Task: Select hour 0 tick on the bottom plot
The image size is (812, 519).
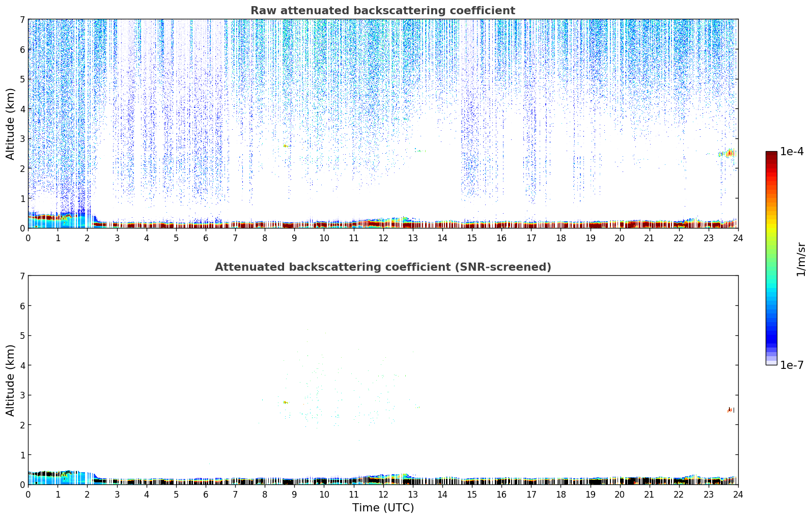Action: click(28, 494)
